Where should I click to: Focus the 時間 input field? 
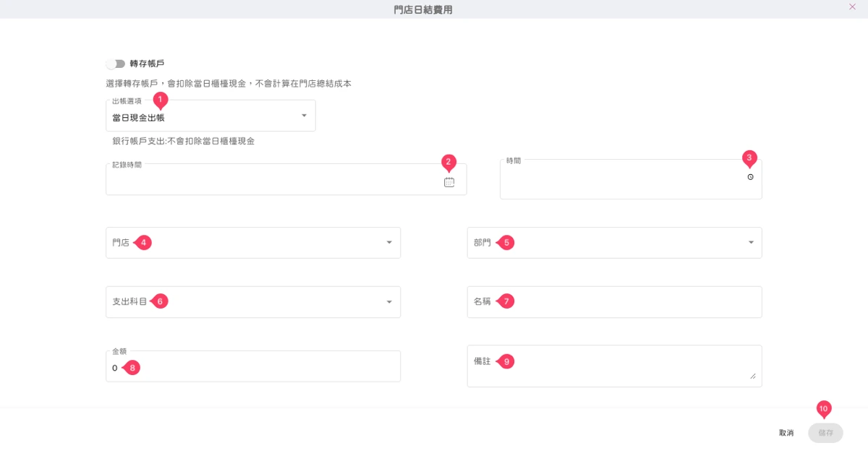point(631,179)
